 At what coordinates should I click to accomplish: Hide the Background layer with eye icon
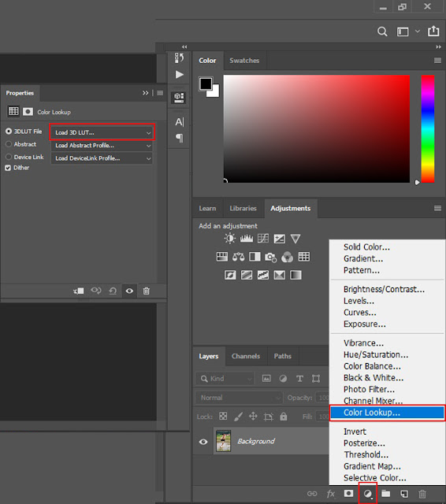click(x=203, y=442)
